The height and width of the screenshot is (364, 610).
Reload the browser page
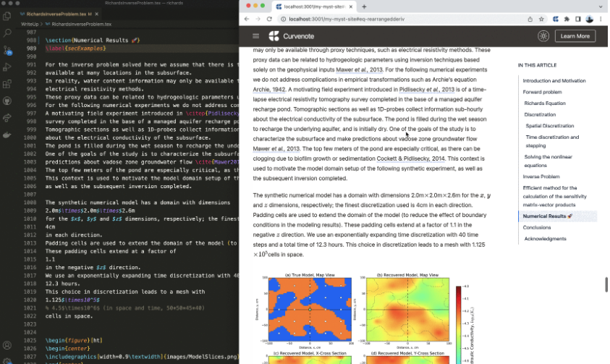(x=270, y=19)
